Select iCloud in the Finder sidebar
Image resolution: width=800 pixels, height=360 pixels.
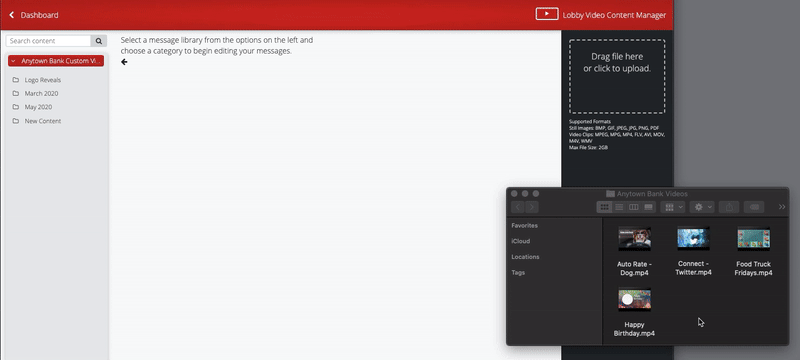click(x=521, y=241)
